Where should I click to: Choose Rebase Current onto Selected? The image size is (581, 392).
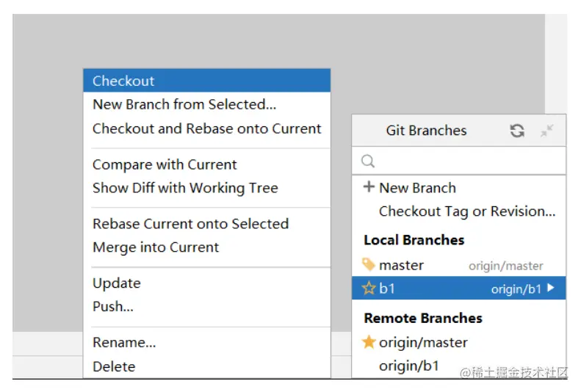190,224
